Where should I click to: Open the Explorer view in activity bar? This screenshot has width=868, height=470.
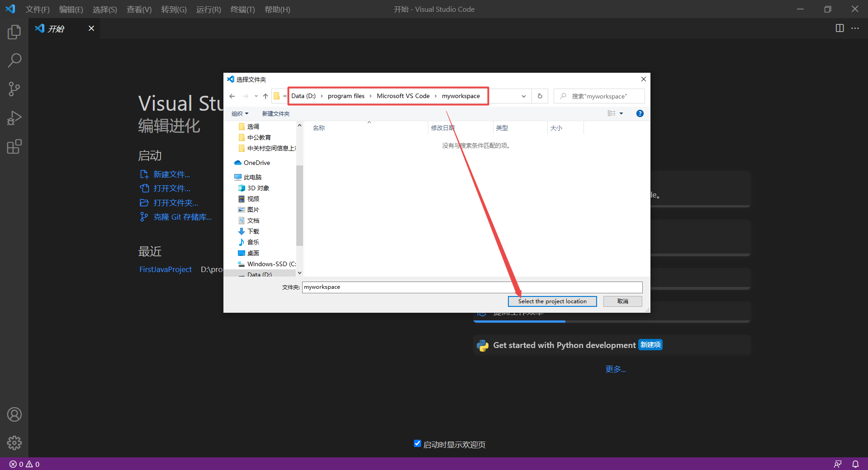[x=14, y=32]
